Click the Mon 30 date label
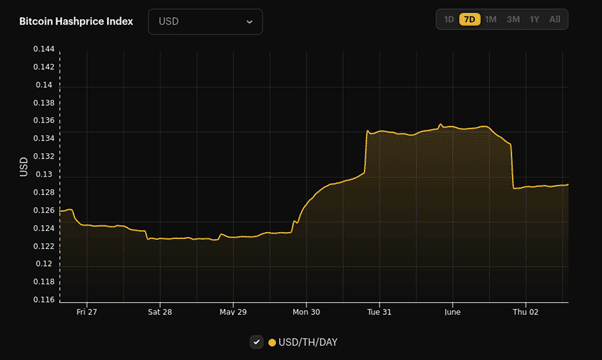The image size is (602, 360). pyautogui.click(x=306, y=312)
